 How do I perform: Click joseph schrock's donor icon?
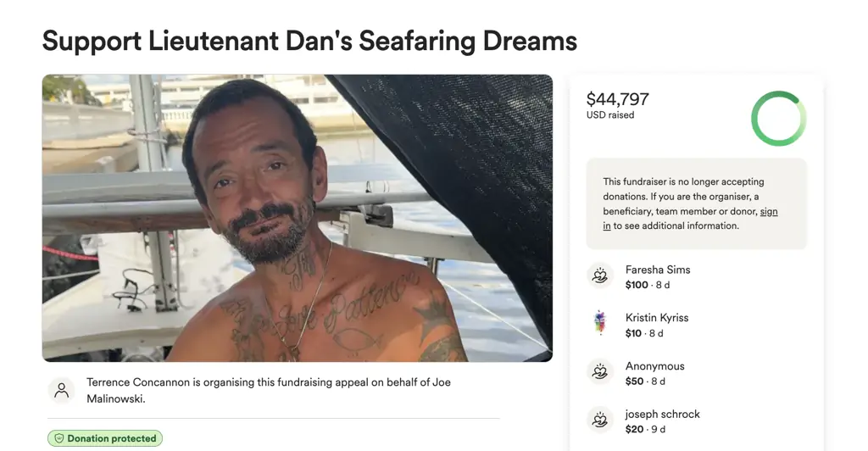tap(600, 420)
